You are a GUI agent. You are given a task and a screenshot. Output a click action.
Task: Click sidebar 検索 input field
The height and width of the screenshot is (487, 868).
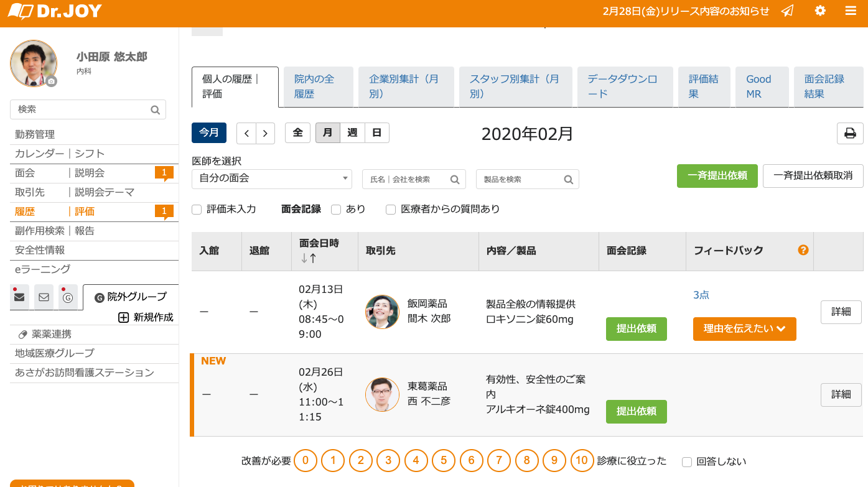(x=88, y=109)
